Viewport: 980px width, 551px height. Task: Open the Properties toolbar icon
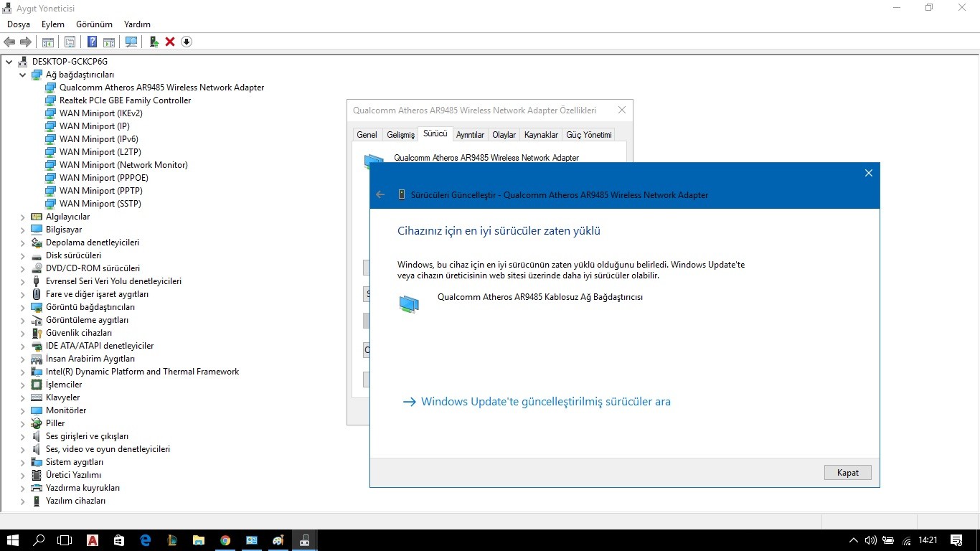pos(70,42)
